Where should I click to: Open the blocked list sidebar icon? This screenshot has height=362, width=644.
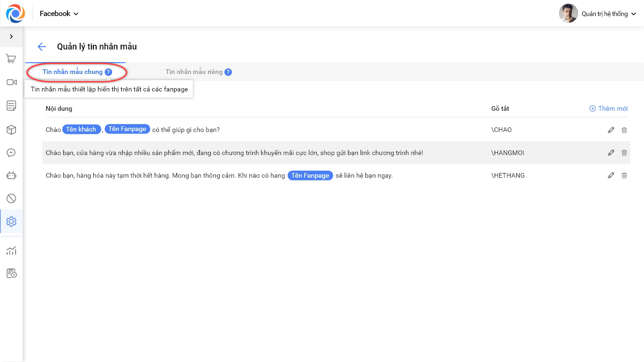coord(11,198)
